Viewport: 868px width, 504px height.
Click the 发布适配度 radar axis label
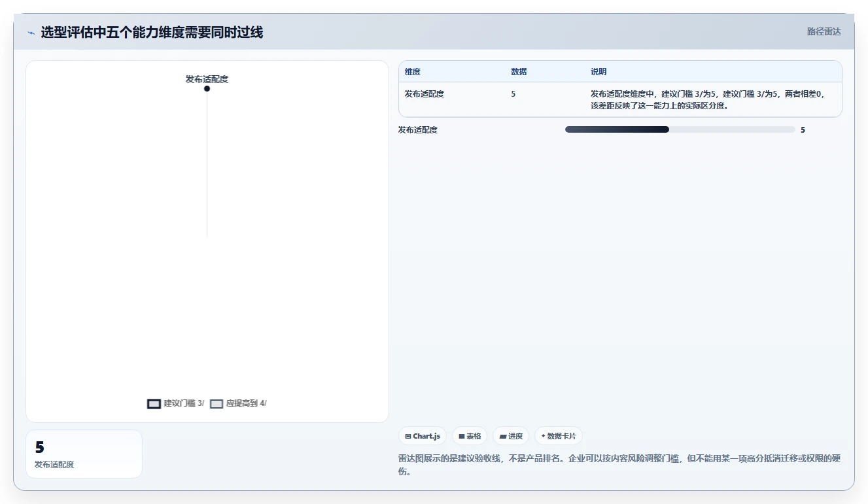(207, 79)
